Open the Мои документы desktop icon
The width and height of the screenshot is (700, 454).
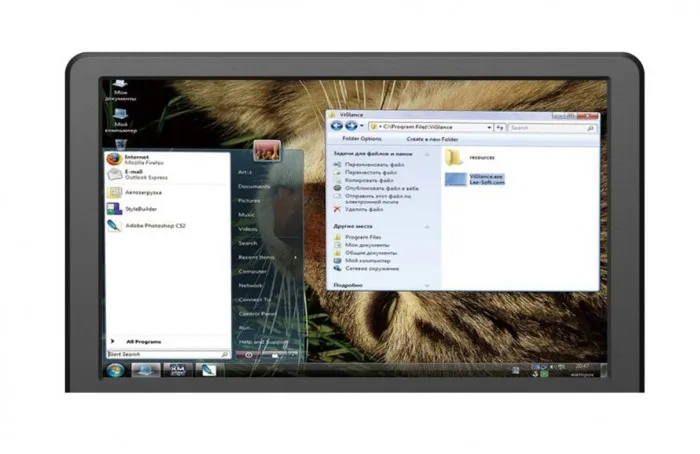120,90
